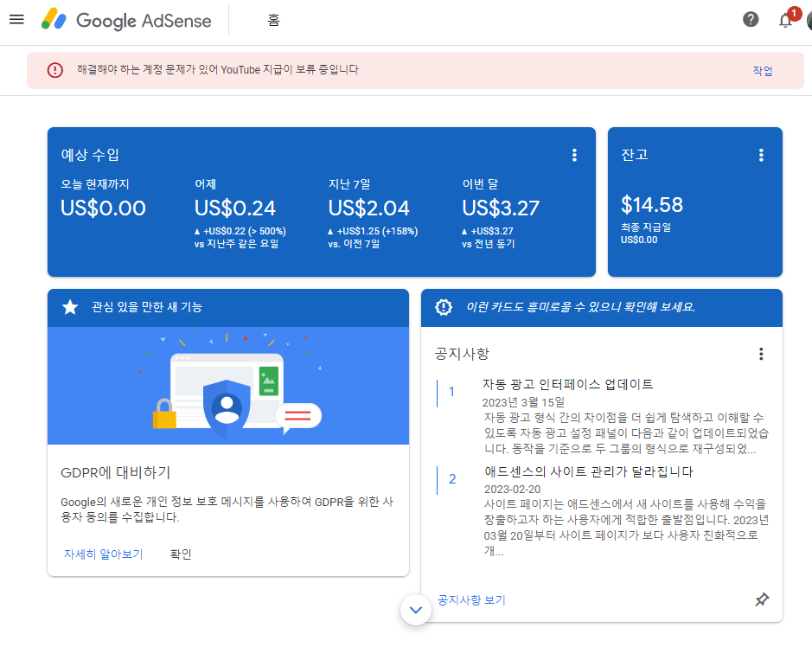Open the hamburger navigation menu
This screenshot has height=647, width=812.
click(x=16, y=20)
